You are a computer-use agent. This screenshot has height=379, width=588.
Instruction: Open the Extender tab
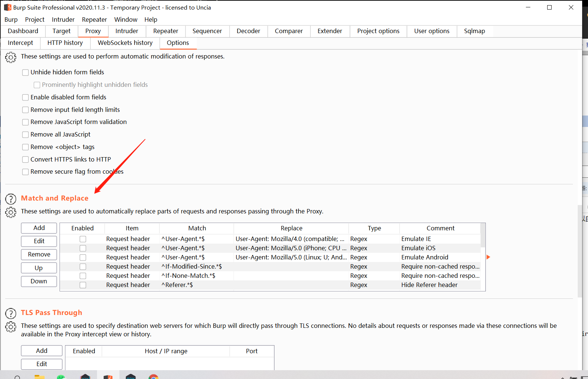(330, 31)
